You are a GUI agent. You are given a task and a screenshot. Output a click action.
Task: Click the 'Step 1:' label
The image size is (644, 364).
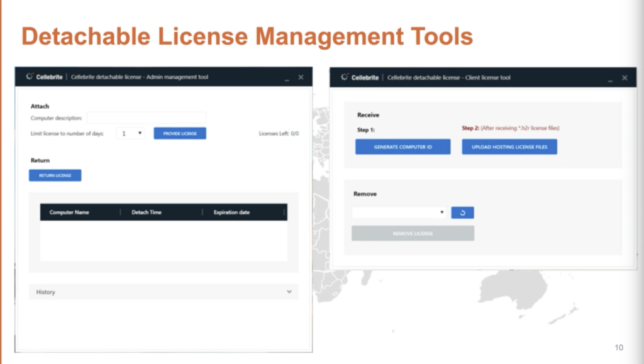point(366,130)
